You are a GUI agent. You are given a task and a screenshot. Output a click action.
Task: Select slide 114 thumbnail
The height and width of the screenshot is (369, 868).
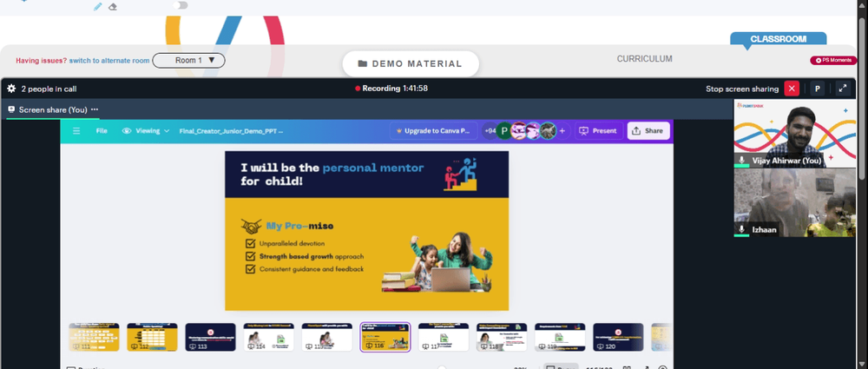(x=269, y=338)
